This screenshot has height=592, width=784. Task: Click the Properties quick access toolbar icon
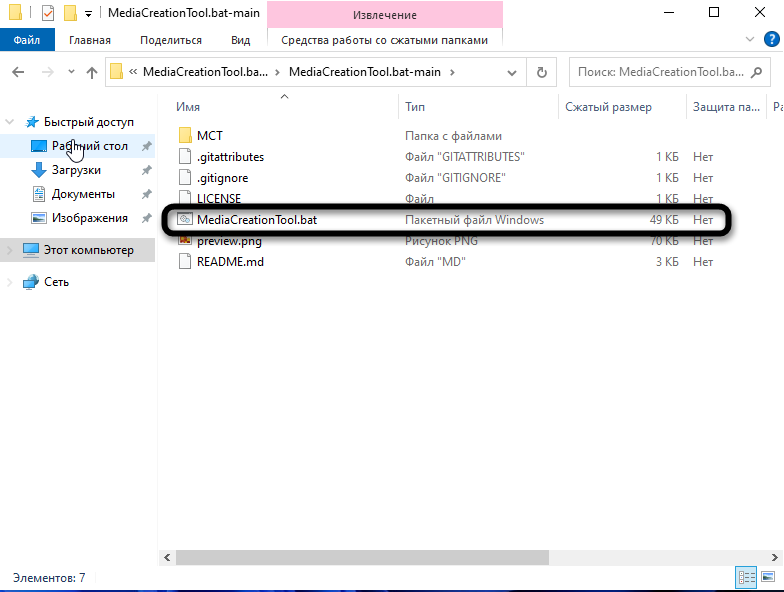[x=48, y=12]
